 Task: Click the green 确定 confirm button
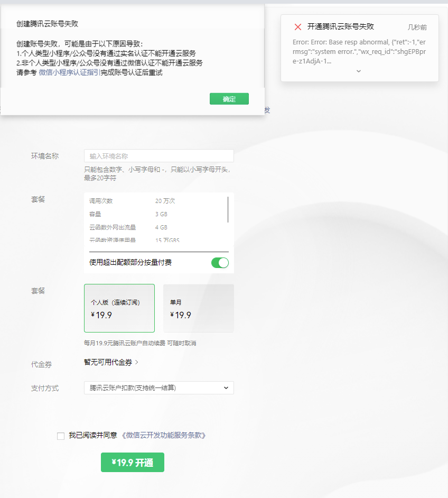(x=229, y=99)
